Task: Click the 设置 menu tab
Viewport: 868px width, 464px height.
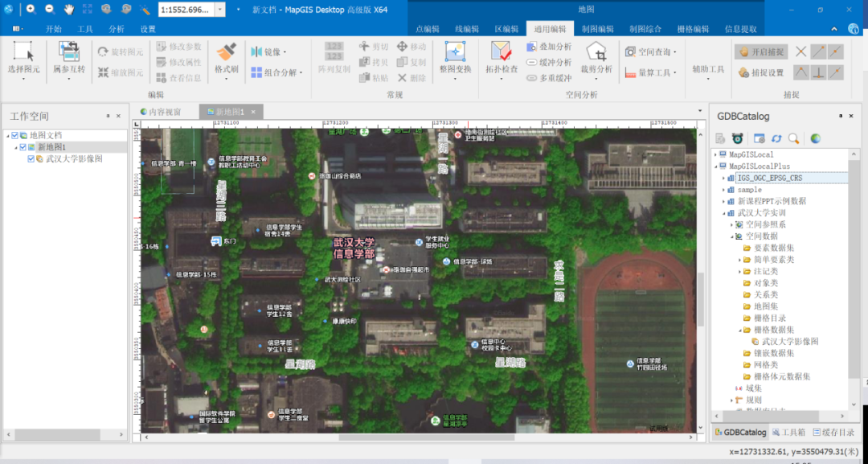Action: (149, 29)
